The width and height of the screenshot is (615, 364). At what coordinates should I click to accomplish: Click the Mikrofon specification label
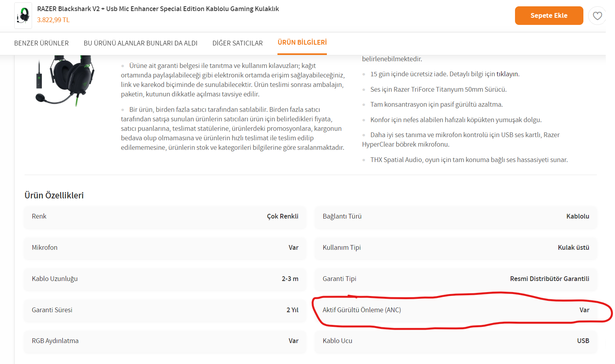(45, 247)
